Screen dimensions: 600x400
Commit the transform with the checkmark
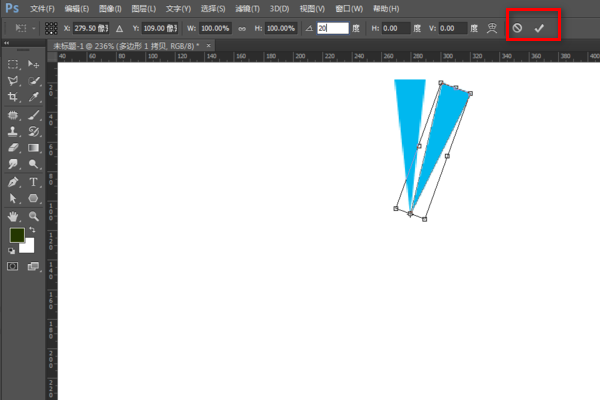coord(539,29)
